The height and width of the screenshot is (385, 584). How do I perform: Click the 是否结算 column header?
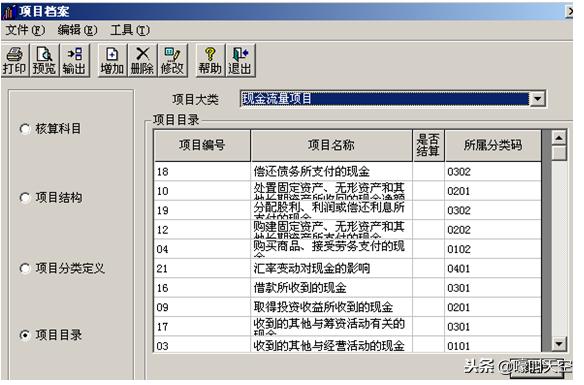[x=428, y=145]
